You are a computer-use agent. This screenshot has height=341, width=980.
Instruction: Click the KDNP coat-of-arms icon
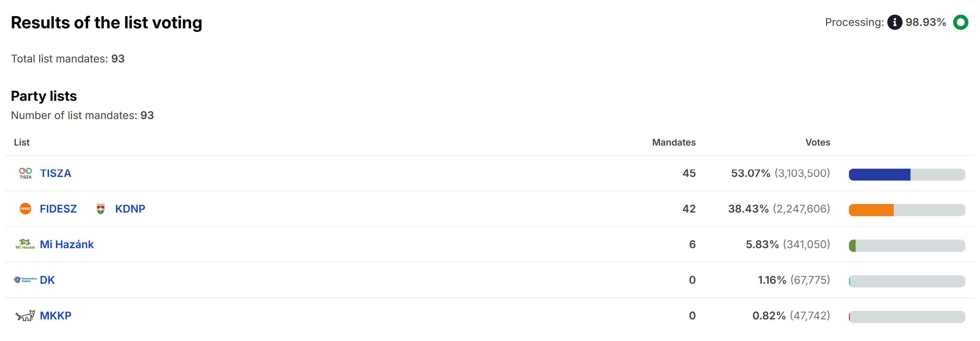tap(100, 209)
